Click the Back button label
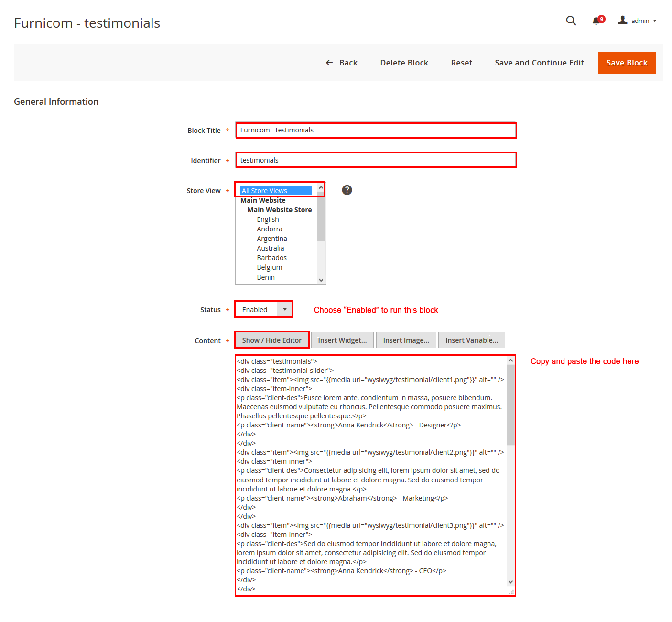Screen dimensions: 672x622 coord(348,63)
